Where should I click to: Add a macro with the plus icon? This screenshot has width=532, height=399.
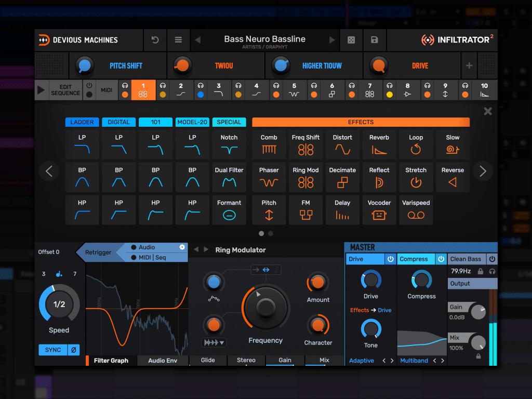(x=469, y=65)
